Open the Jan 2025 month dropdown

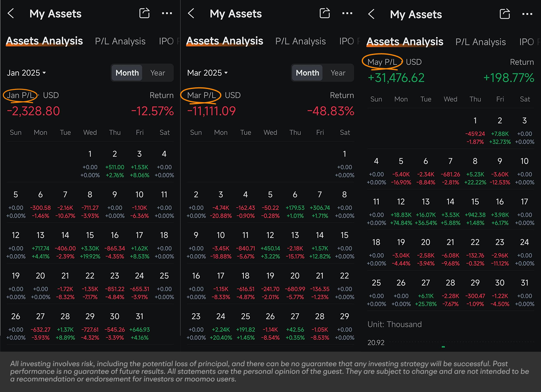(26, 73)
